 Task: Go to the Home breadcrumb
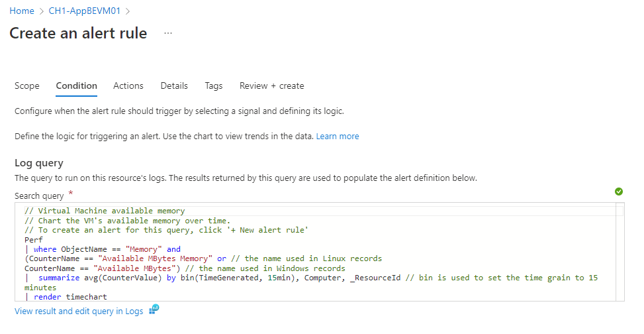click(22, 11)
